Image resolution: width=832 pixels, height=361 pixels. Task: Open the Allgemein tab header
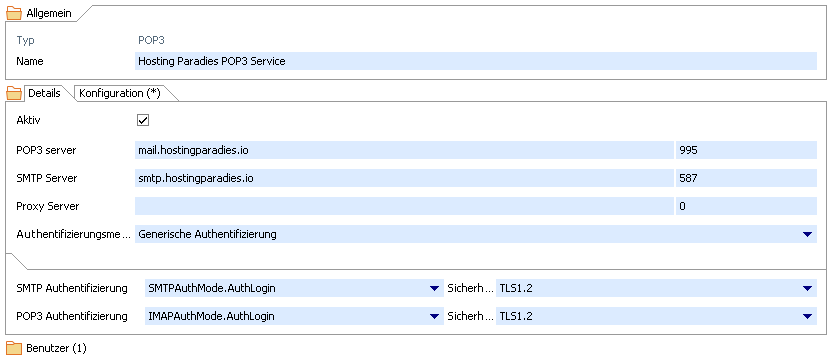(49, 13)
